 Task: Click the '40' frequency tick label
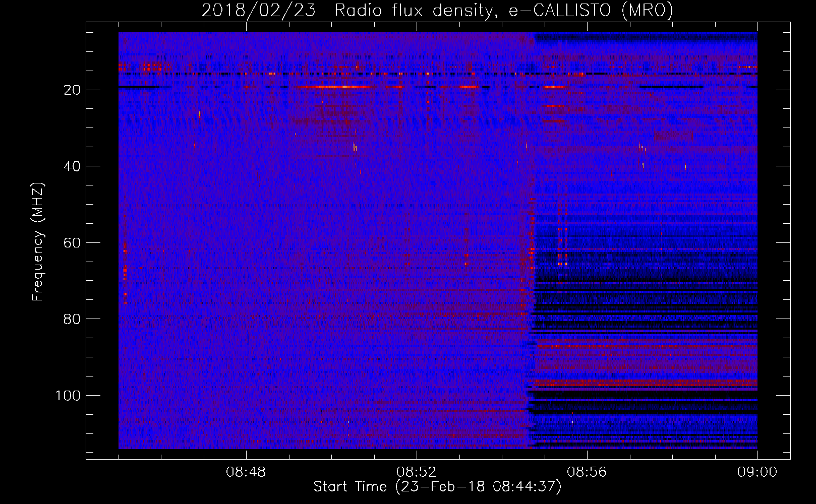tap(72, 166)
